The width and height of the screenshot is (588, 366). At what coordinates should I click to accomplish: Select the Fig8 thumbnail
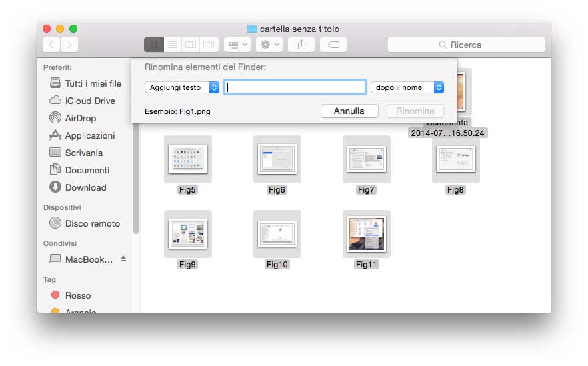[x=455, y=159]
